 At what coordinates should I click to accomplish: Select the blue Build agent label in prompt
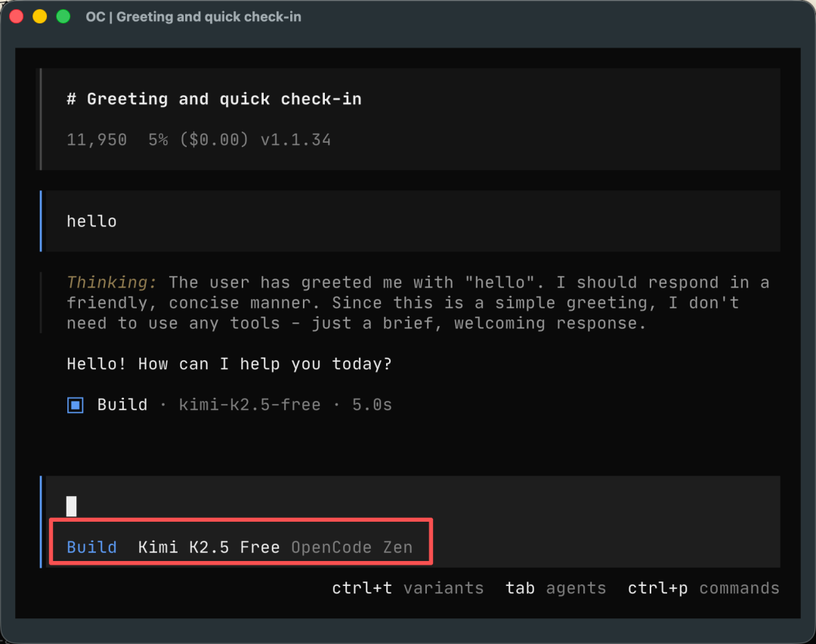coord(91,547)
